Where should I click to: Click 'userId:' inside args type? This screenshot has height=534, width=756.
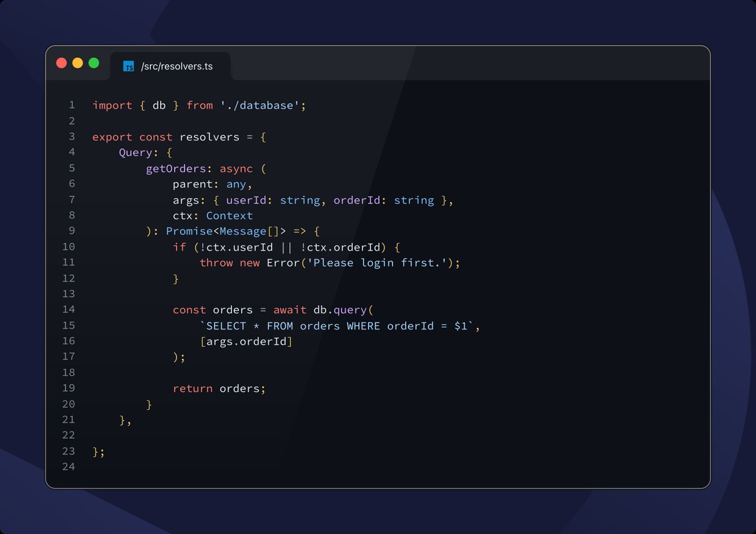[249, 200]
